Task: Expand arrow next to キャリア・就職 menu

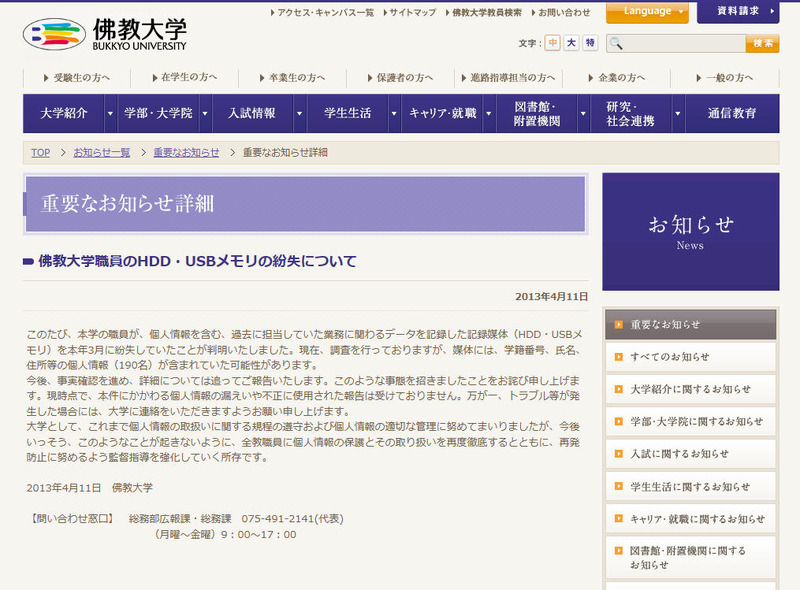Action: tap(487, 114)
